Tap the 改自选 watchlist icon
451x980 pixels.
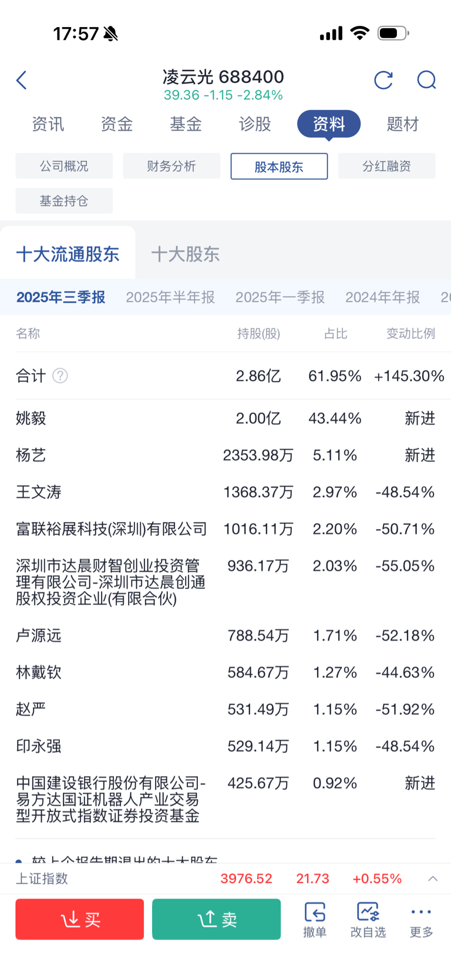coord(368,920)
